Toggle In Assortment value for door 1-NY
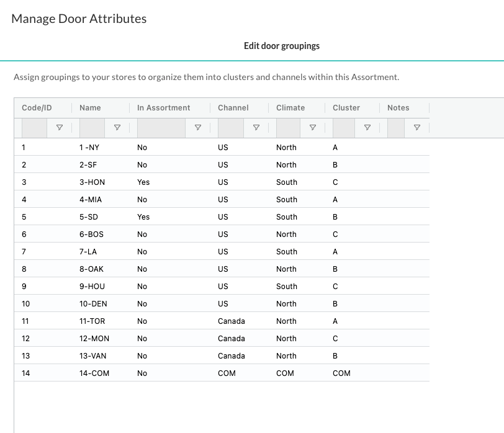 pyautogui.click(x=142, y=147)
